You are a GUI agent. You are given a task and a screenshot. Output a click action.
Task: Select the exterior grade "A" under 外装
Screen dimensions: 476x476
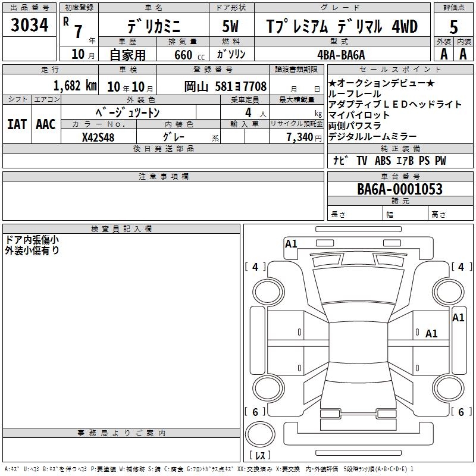click(x=444, y=54)
